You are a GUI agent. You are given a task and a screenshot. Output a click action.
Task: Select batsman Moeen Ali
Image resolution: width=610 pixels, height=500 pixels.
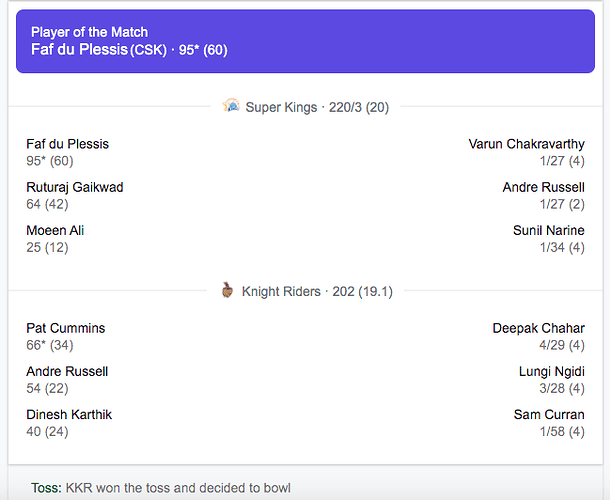55,230
